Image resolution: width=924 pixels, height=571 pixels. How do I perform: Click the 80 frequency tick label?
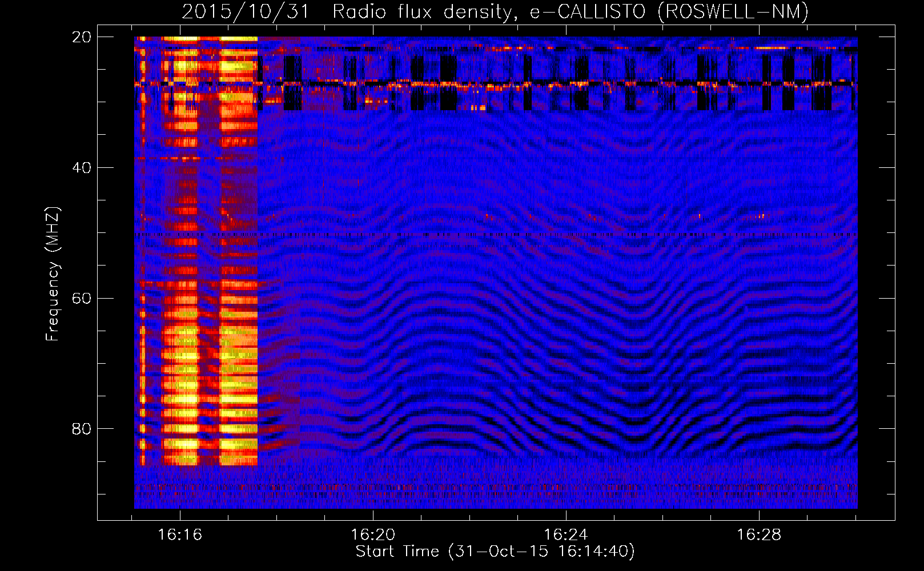coord(82,429)
